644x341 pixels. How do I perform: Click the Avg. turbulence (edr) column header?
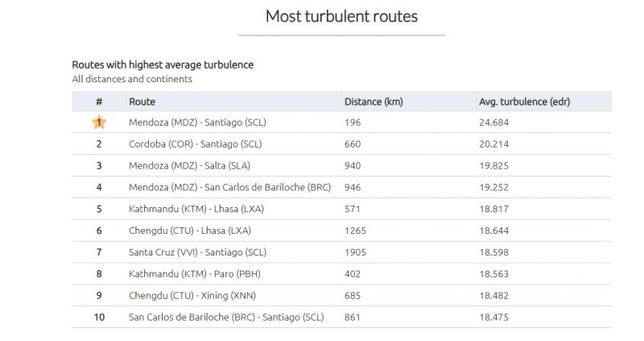click(x=525, y=102)
